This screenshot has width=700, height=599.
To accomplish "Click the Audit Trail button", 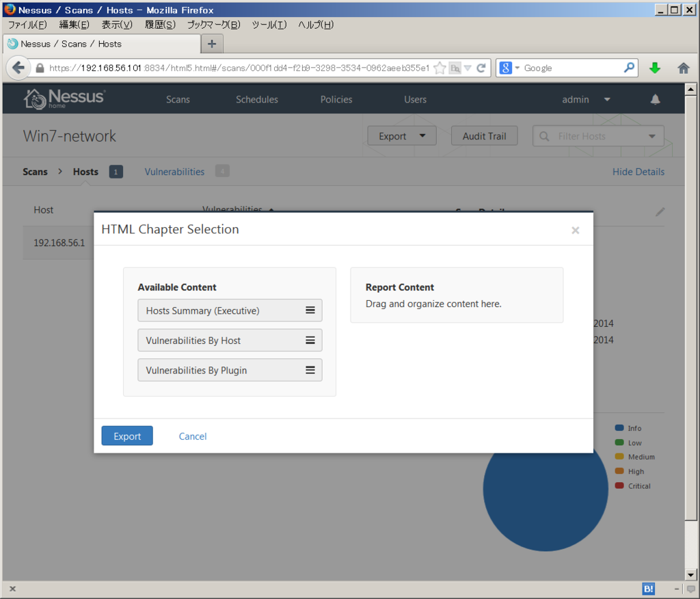I will click(x=485, y=136).
